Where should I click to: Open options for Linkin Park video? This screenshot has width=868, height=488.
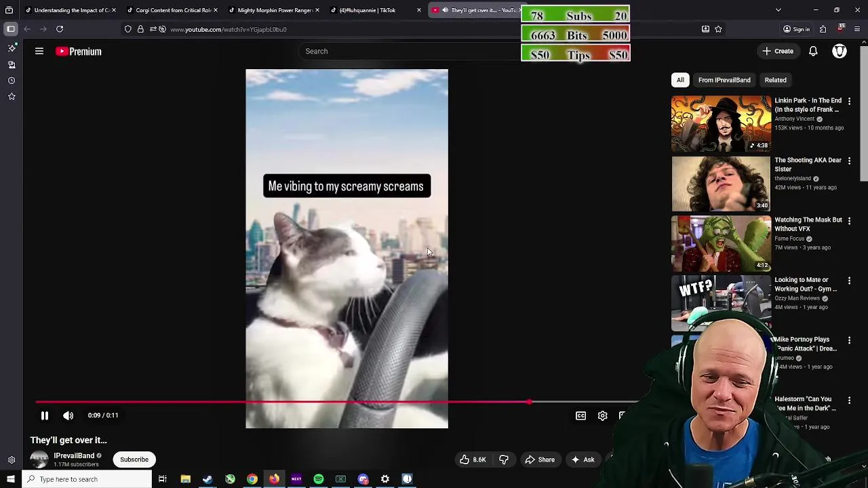[x=849, y=101]
